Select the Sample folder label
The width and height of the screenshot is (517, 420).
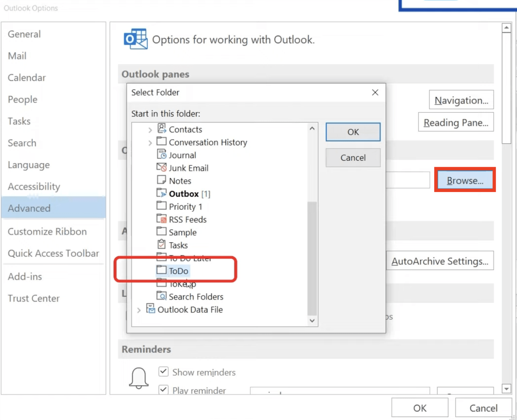tap(182, 232)
